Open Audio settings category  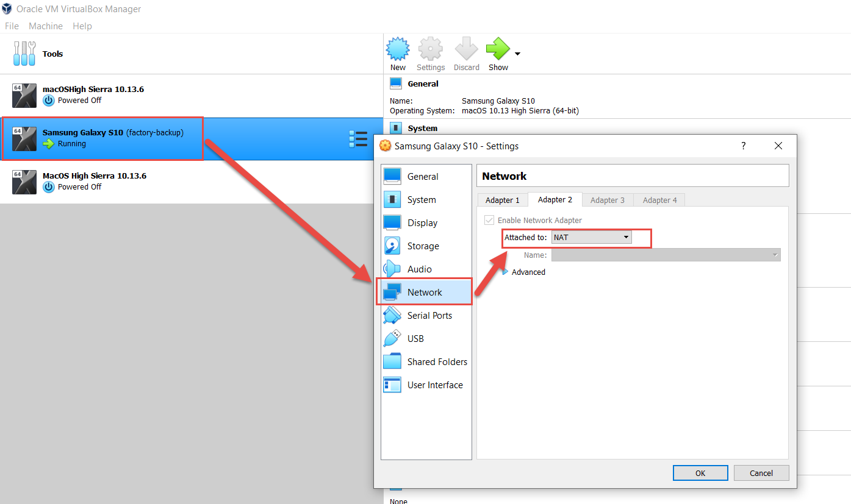(426, 269)
